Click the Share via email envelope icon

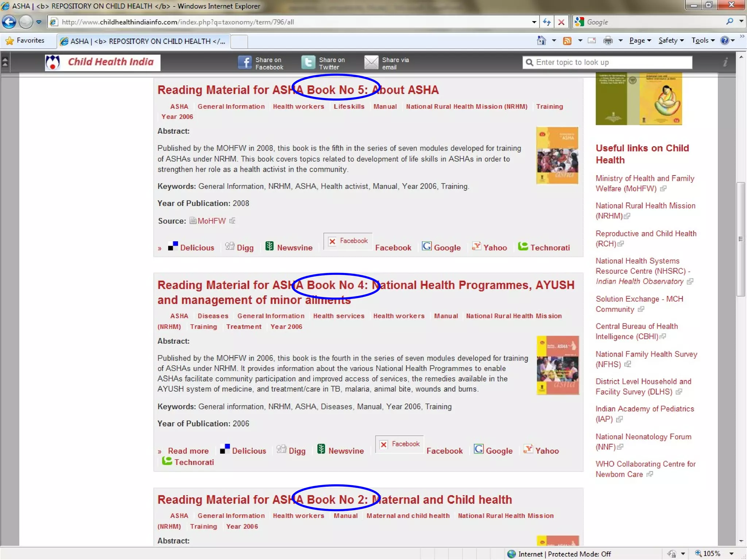[x=371, y=63]
